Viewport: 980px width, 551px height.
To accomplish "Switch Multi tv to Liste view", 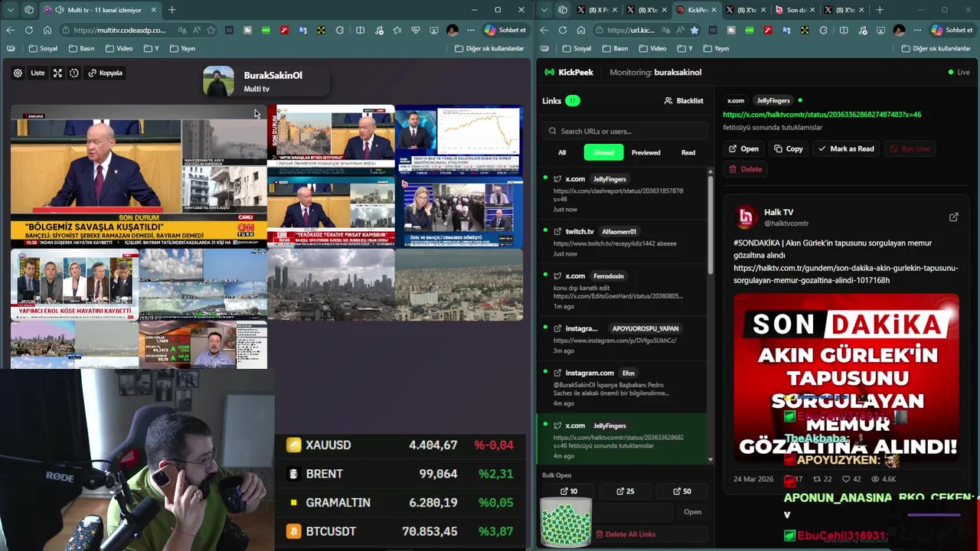I will tap(38, 73).
